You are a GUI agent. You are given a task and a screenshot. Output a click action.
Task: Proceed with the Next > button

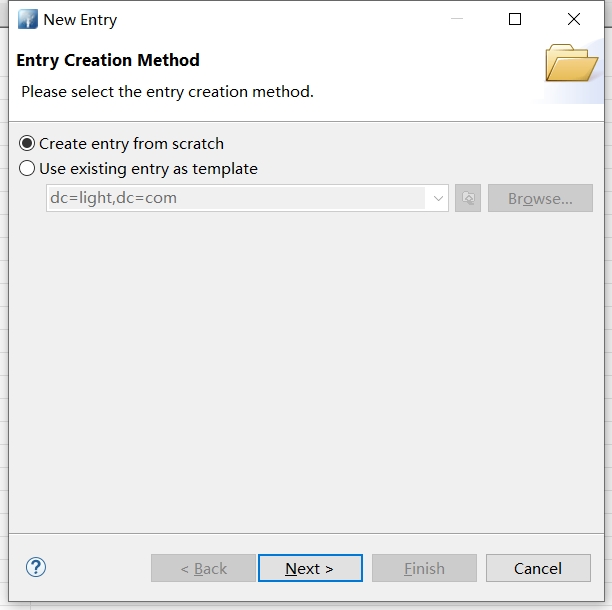coord(310,568)
